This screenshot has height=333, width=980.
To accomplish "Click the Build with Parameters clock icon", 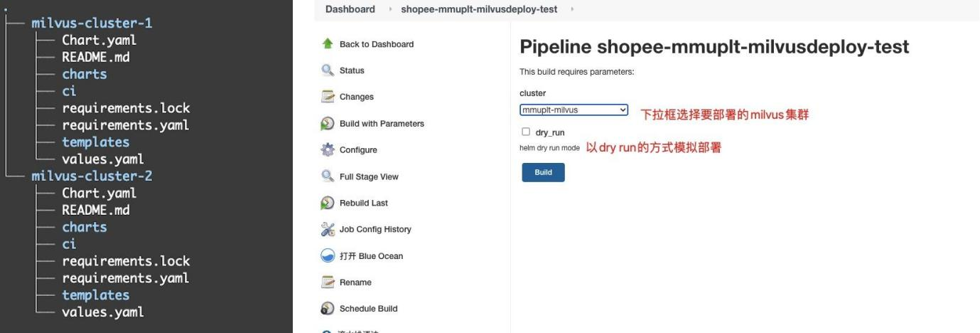I will pos(328,124).
